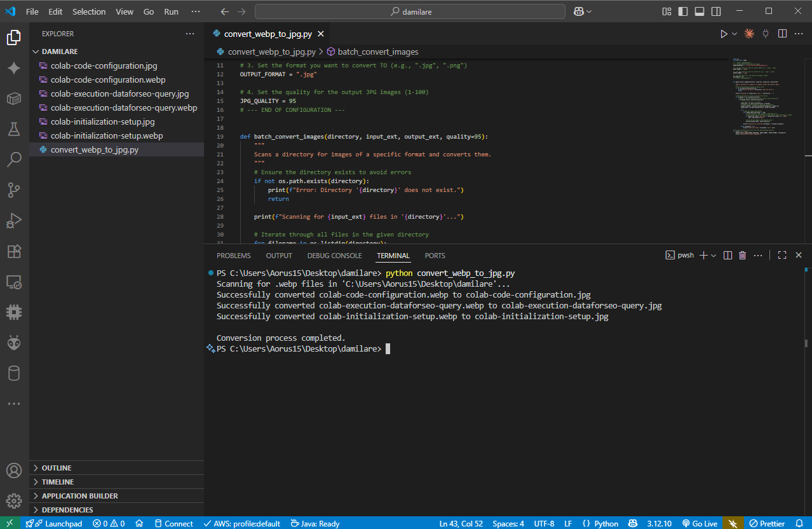The width and height of the screenshot is (812, 529).
Task: Toggle the primary side bar layout button
Action: click(x=683, y=11)
